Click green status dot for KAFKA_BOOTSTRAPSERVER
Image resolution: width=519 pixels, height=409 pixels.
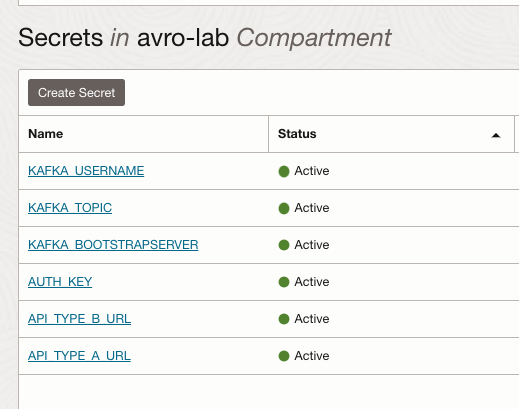[284, 245]
